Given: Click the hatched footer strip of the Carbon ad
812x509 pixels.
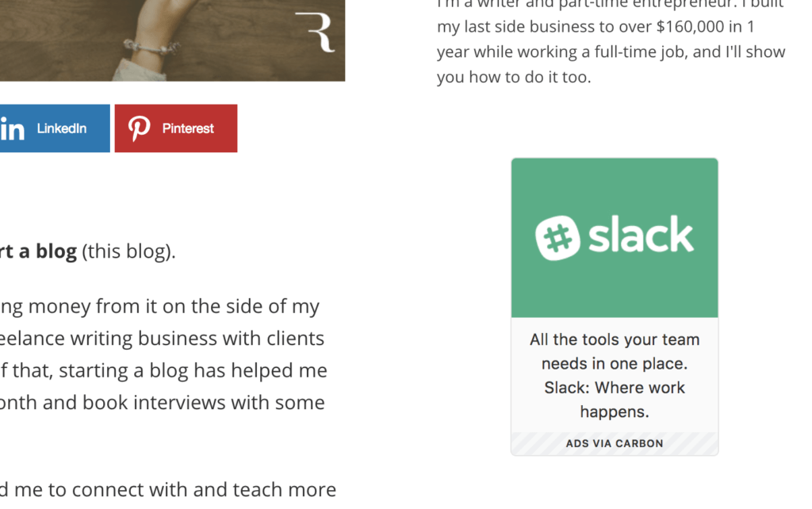Looking at the screenshot, I should click(614, 443).
